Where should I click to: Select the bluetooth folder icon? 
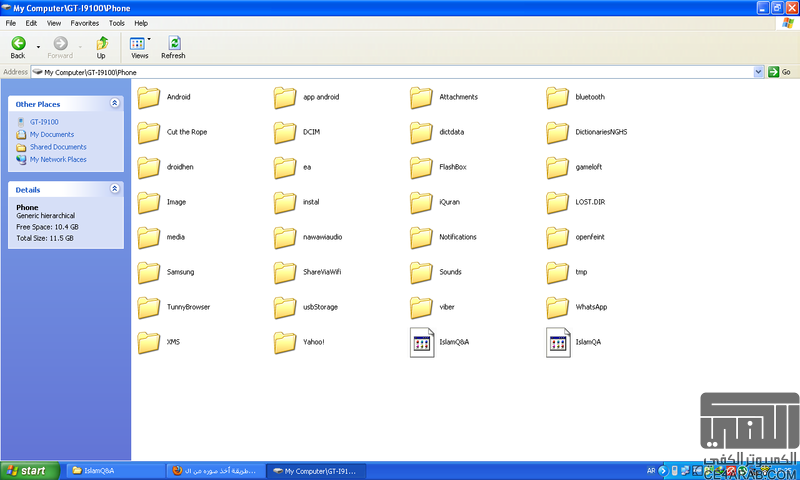pyautogui.click(x=558, y=97)
